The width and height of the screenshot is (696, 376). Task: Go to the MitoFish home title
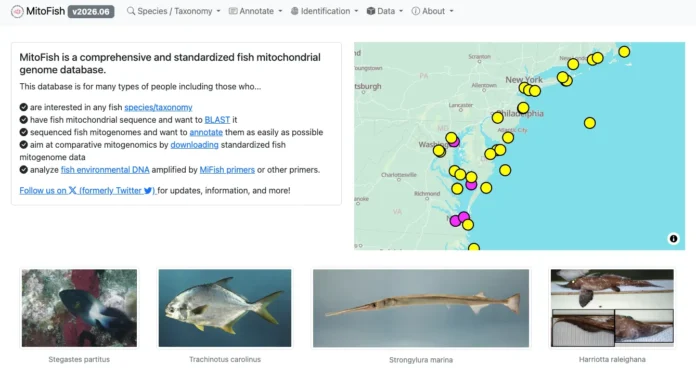tap(45, 11)
